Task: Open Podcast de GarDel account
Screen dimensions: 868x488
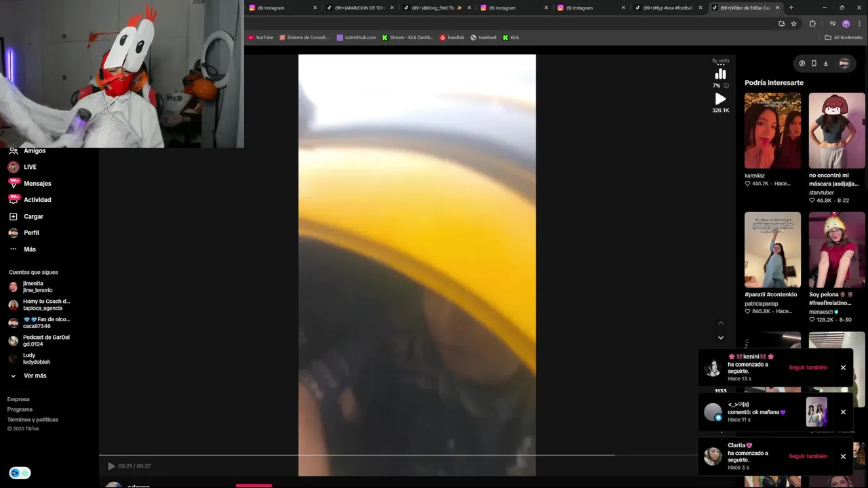Action: point(39,340)
